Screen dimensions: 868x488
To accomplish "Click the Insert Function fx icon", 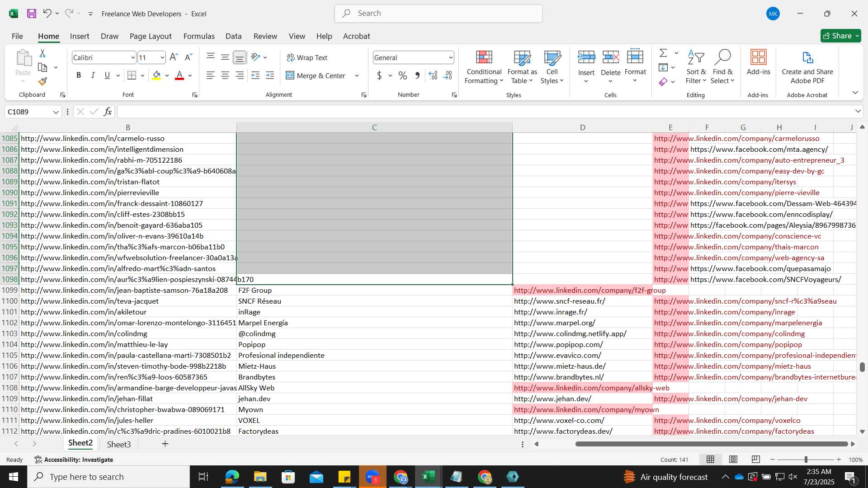I will click(x=108, y=112).
